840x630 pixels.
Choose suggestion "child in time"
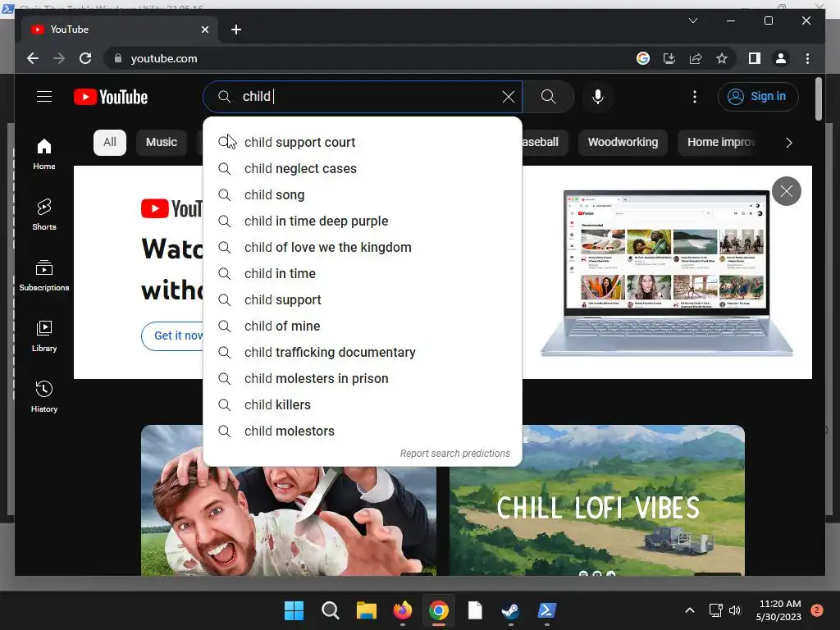[363, 273]
